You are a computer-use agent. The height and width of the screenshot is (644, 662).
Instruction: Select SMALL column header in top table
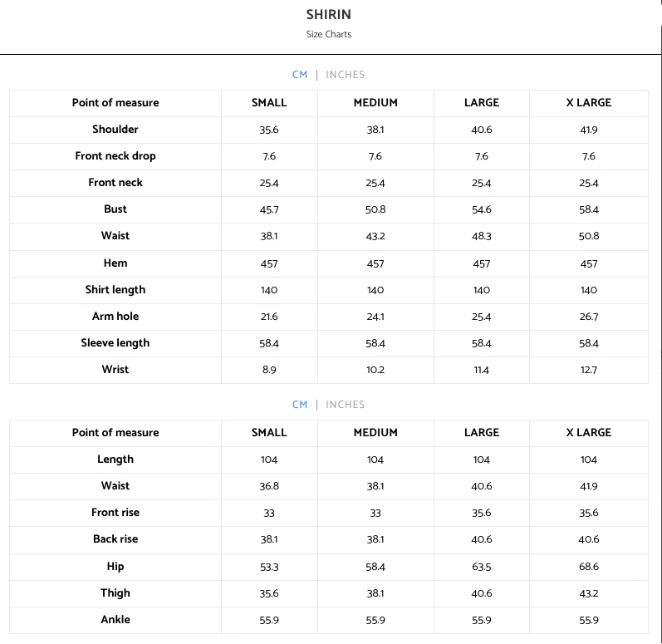(x=269, y=102)
